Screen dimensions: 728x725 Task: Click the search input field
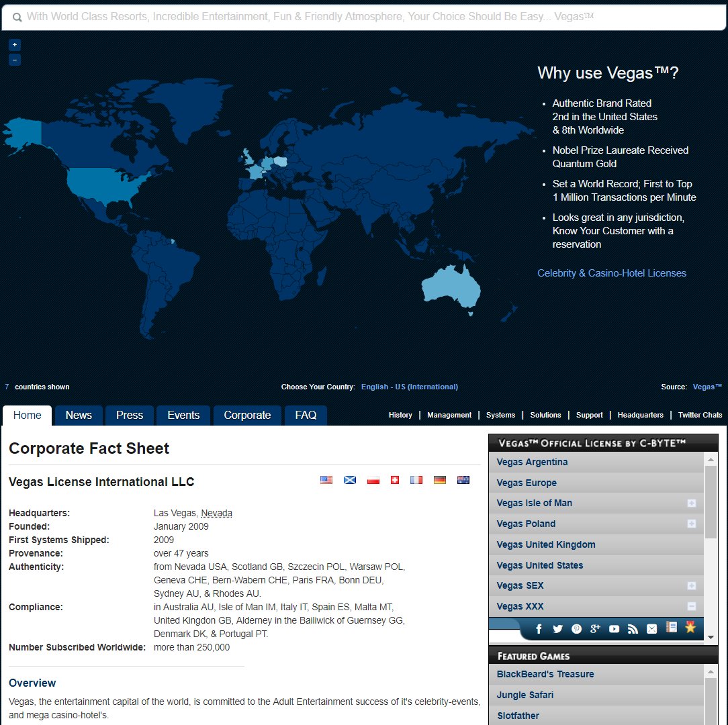[363, 17]
